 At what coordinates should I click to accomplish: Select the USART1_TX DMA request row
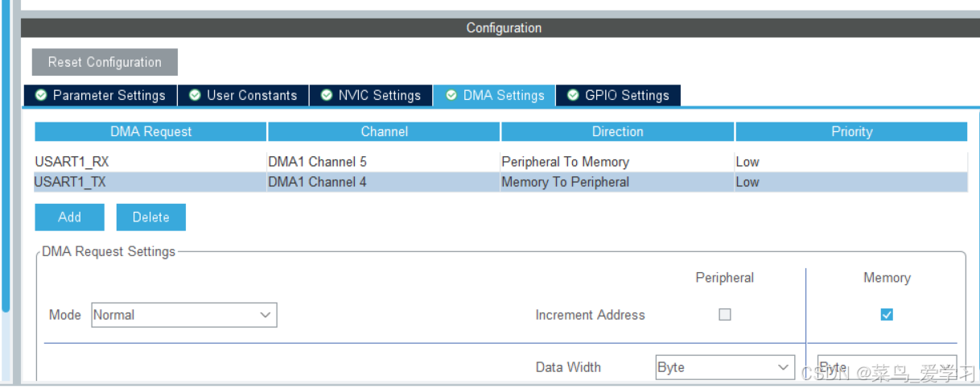(500, 182)
